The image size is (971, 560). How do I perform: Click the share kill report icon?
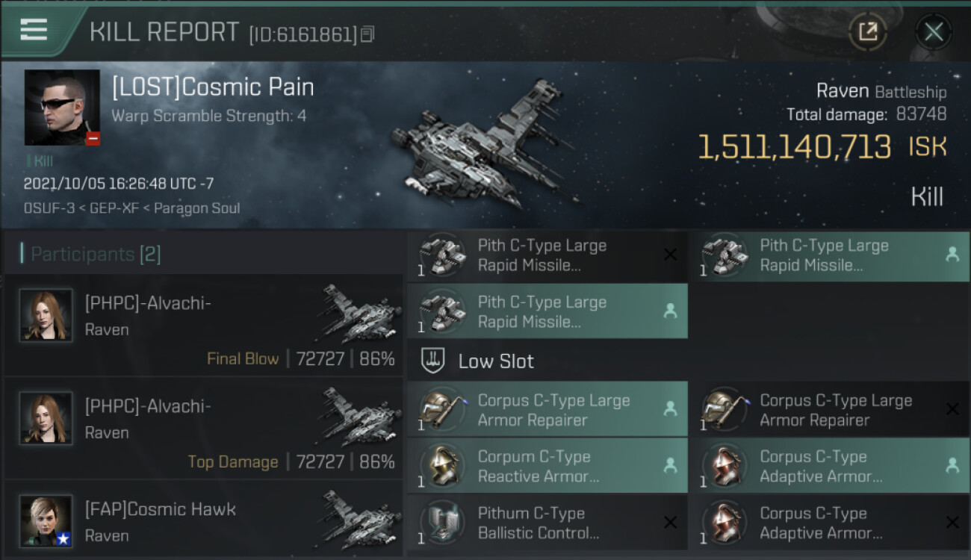tap(867, 31)
